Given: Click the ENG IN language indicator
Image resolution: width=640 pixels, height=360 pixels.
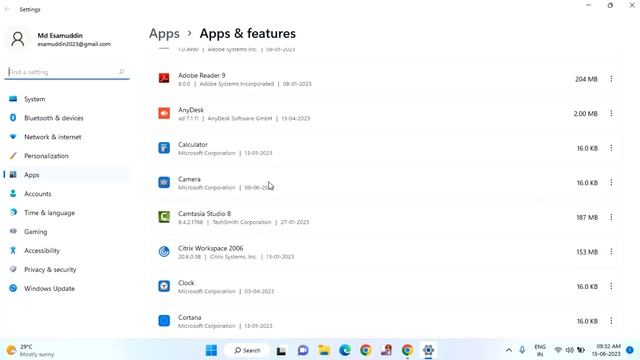Looking at the screenshot, I should (x=540, y=350).
